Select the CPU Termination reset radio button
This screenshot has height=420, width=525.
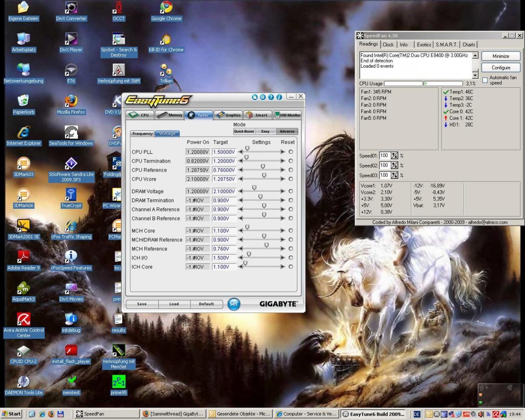tap(291, 161)
